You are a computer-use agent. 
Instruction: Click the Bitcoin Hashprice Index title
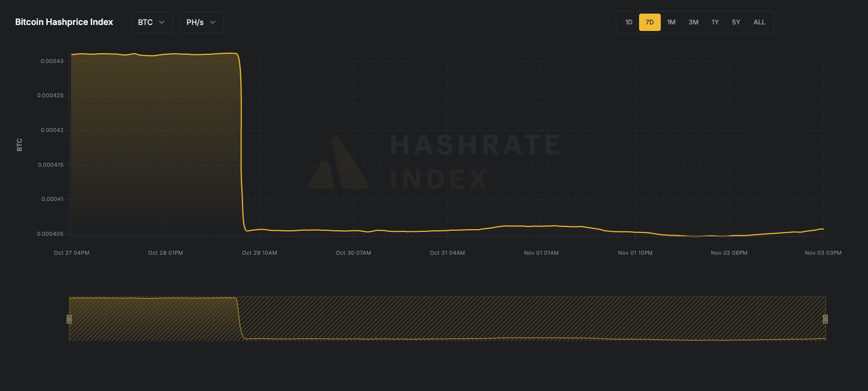(x=64, y=22)
